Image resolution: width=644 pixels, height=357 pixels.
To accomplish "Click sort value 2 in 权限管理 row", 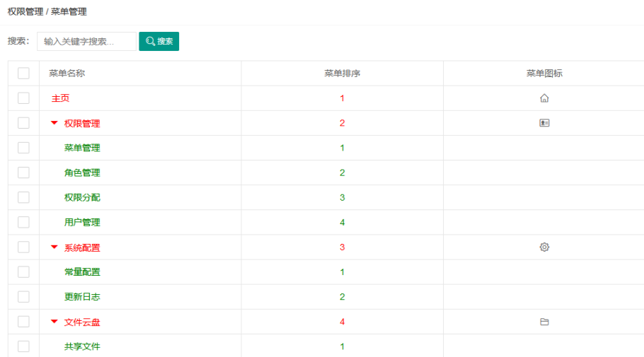I will pyautogui.click(x=342, y=123).
